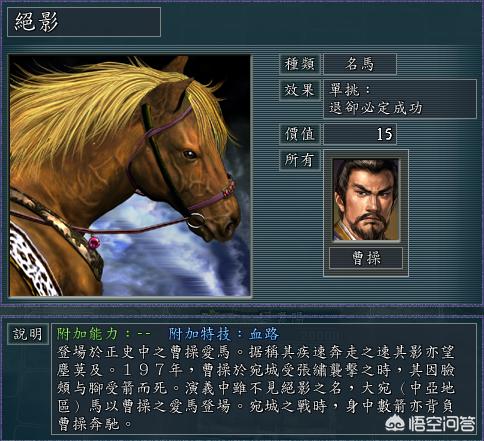Select the 名馬 type field
Viewport: 484px width, 441px height.
(360, 64)
